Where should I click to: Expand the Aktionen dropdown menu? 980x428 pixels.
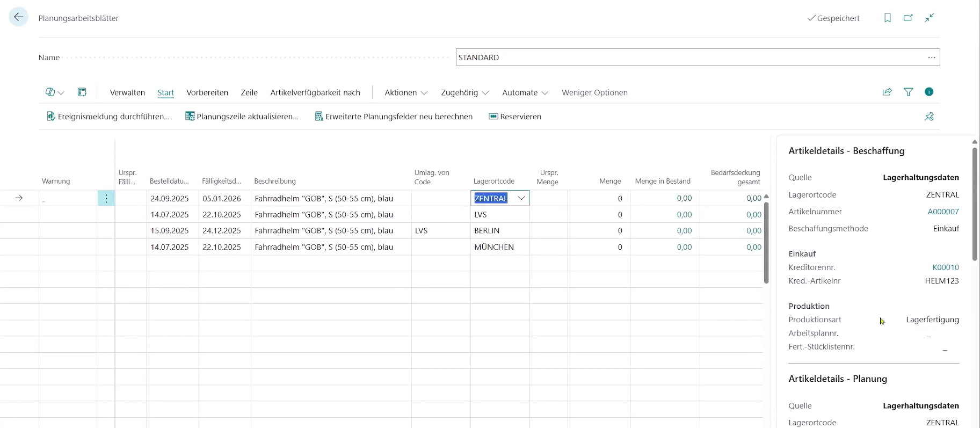[x=406, y=92]
